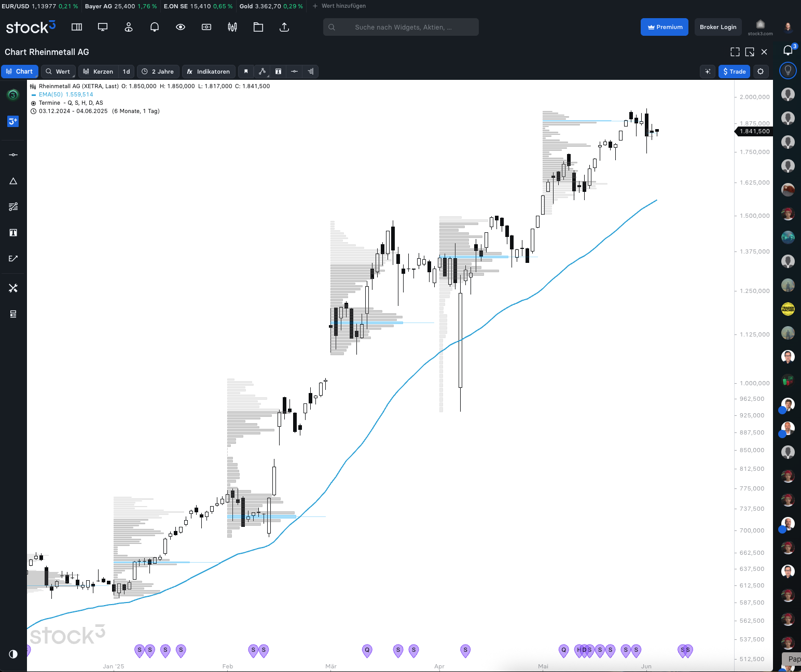The width and height of the screenshot is (801, 672).
Task: Select the text tool in left sidebar
Action: pos(13,232)
